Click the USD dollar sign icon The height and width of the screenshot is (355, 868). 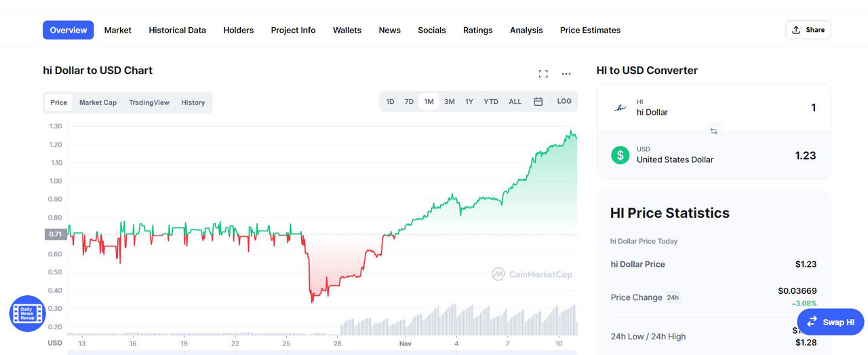point(620,155)
